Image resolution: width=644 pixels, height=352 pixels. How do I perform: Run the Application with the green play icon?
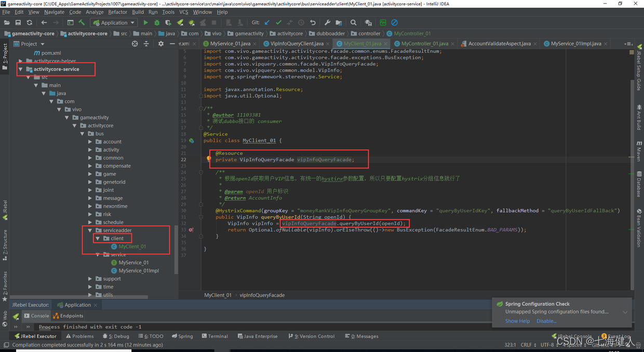coord(145,22)
